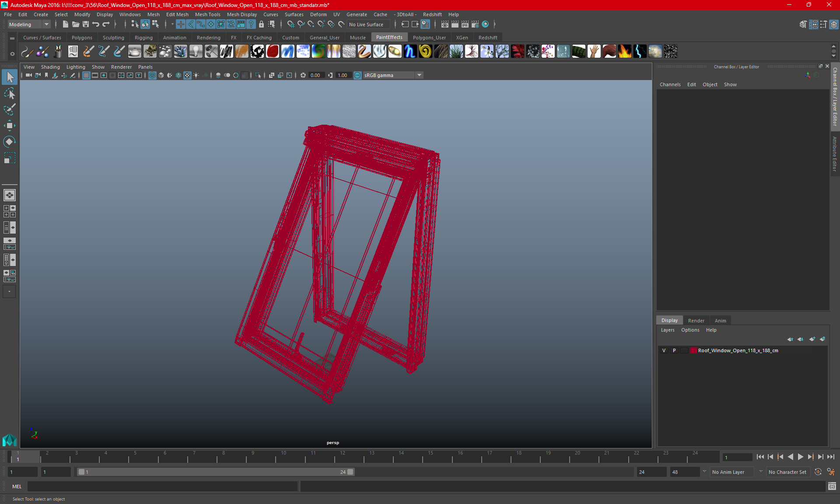Image resolution: width=840 pixels, height=504 pixels.
Task: Click the red layer color swatch
Action: point(693,350)
